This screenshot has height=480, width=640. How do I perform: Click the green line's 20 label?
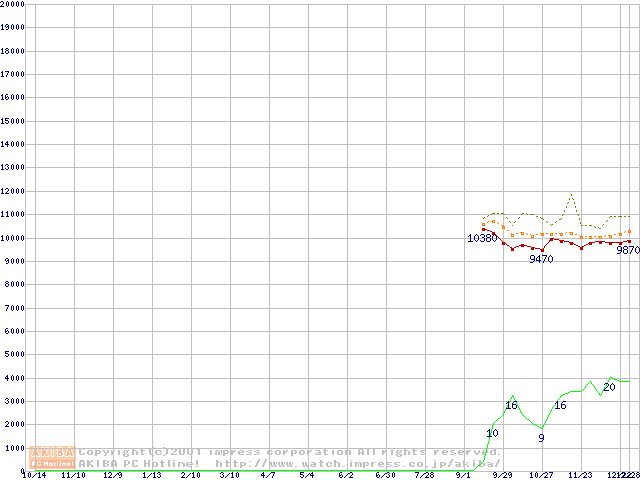[609, 387]
